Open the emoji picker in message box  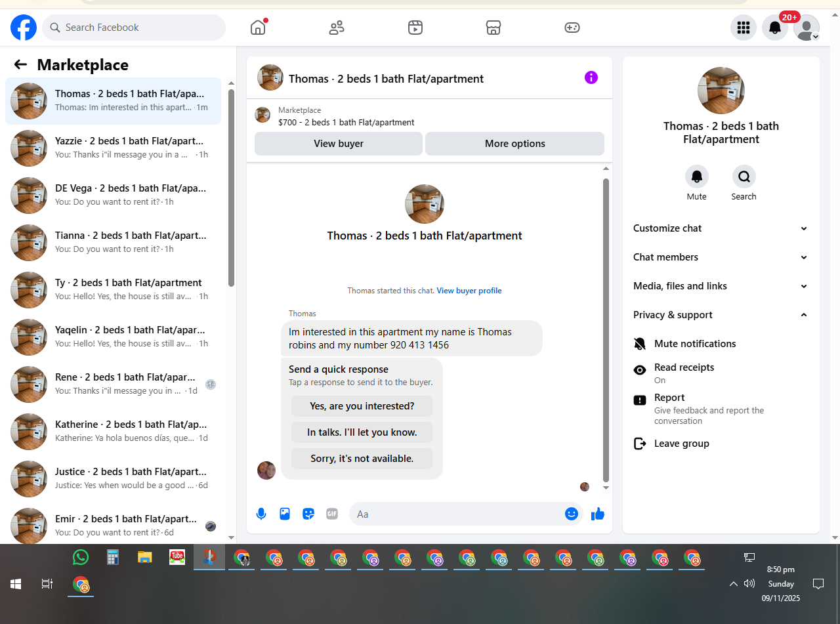pos(572,514)
